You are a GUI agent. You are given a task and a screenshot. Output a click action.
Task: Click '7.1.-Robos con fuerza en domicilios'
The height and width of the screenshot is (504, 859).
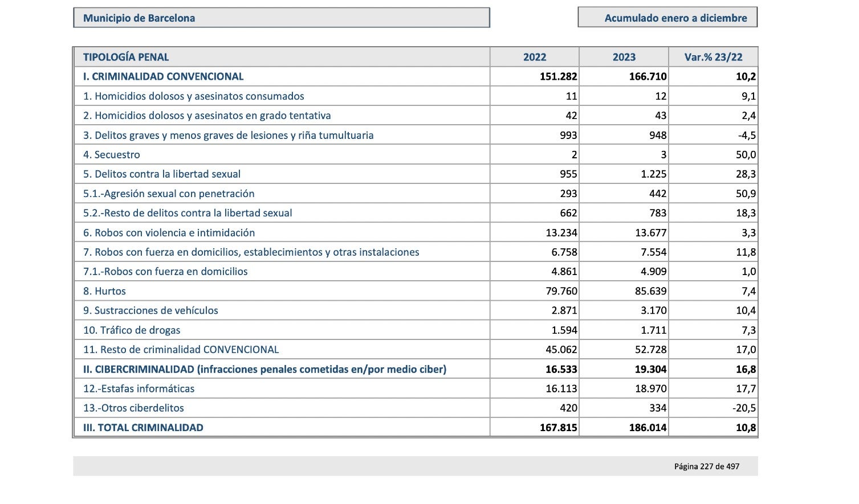pos(165,272)
